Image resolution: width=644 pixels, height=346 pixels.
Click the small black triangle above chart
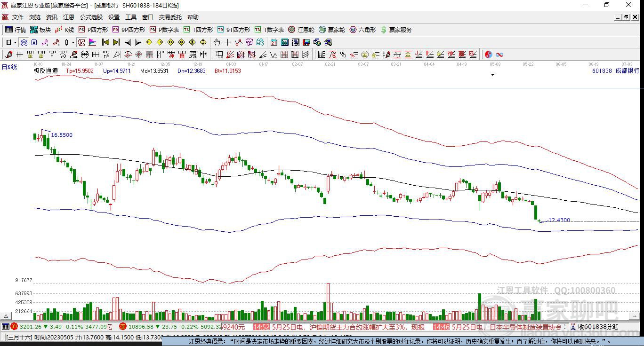click(x=493, y=75)
